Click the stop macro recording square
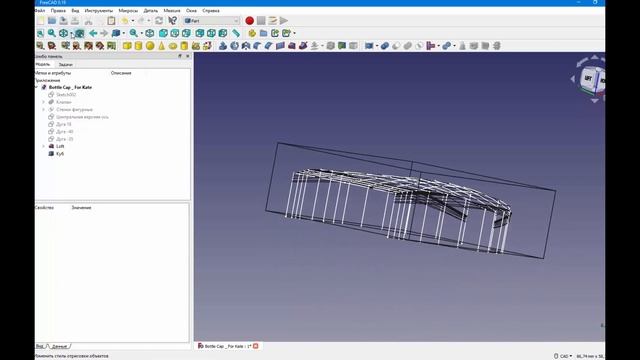This screenshot has height=360, width=640. click(261, 20)
